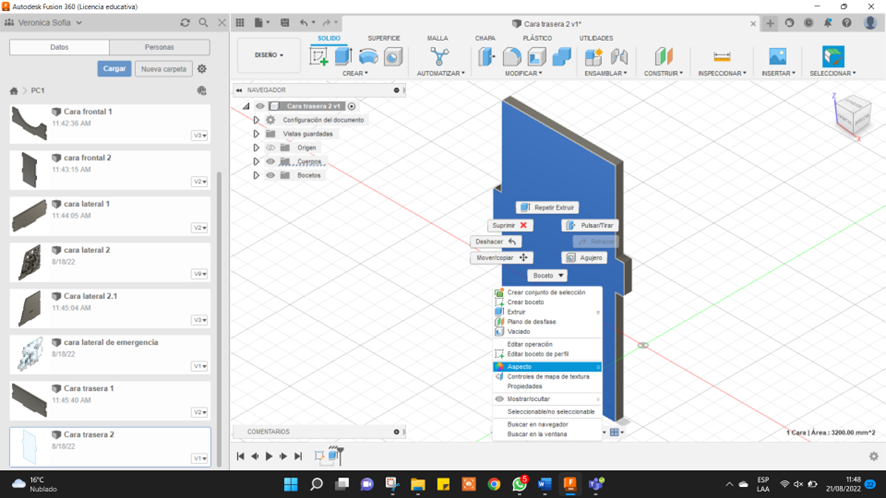Image resolution: width=886 pixels, height=498 pixels.
Task: Expand the Bocetos node
Action: click(256, 175)
